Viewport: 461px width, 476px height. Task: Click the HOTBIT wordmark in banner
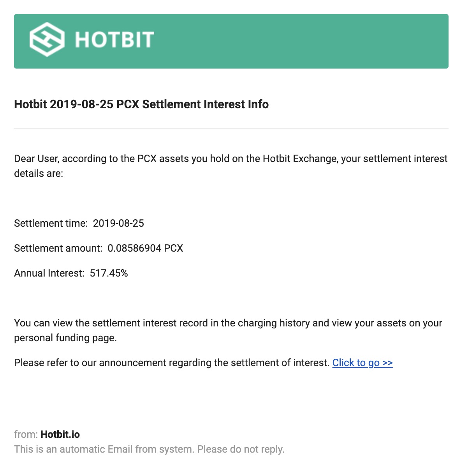tap(114, 40)
